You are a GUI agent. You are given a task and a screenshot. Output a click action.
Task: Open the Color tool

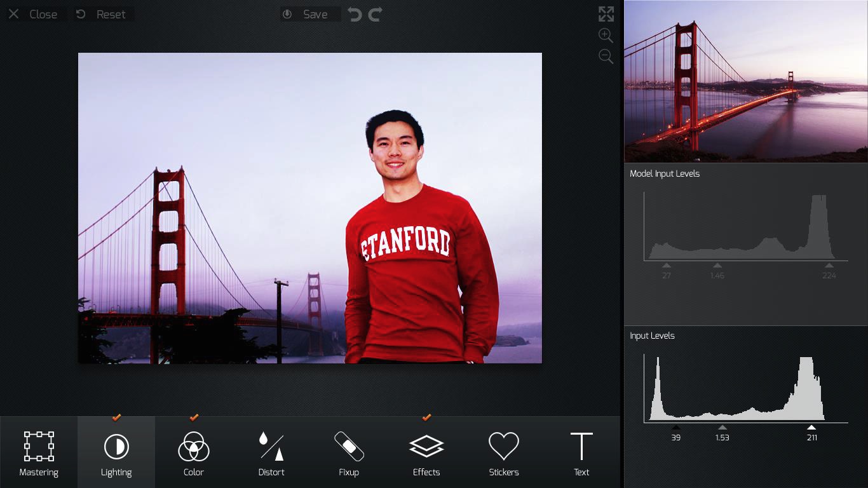click(194, 452)
